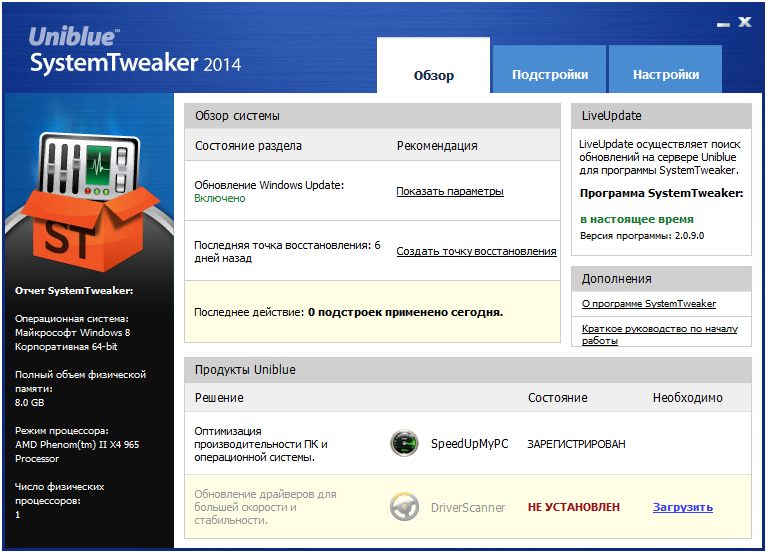The height and width of the screenshot is (553, 767).
Task: Click the SpeedUpMyPC gauge icon
Action: pyautogui.click(x=404, y=443)
